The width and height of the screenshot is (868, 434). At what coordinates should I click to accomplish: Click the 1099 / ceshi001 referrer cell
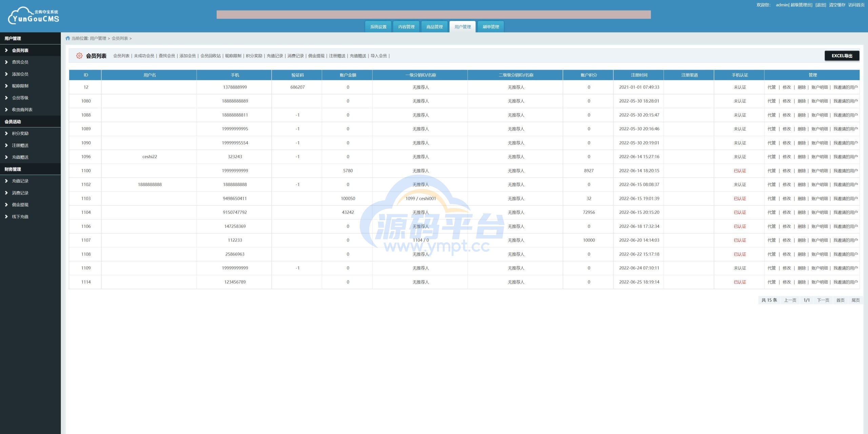coord(420,199)
